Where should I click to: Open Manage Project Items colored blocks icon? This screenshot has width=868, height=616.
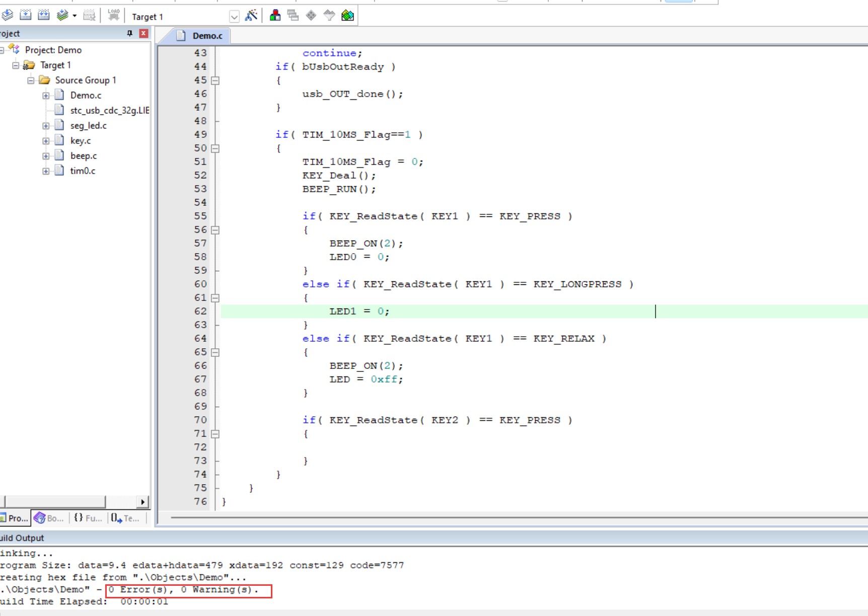(275, 15)
